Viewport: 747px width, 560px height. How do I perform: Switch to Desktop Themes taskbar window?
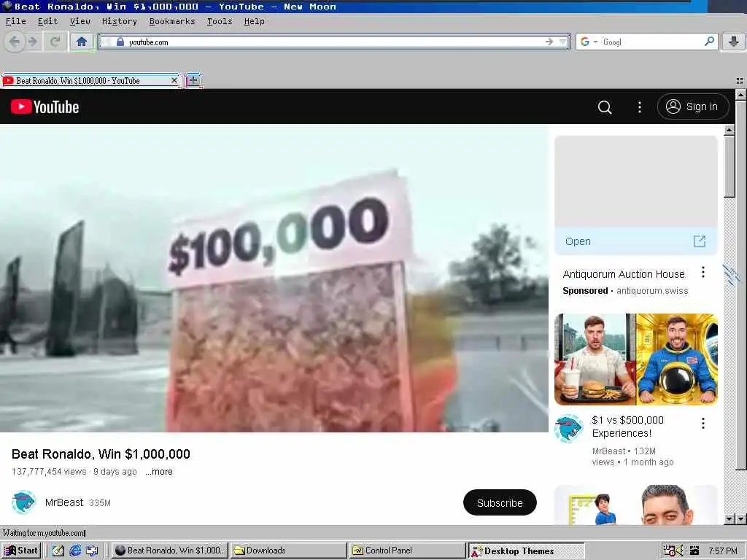(525, 551)
